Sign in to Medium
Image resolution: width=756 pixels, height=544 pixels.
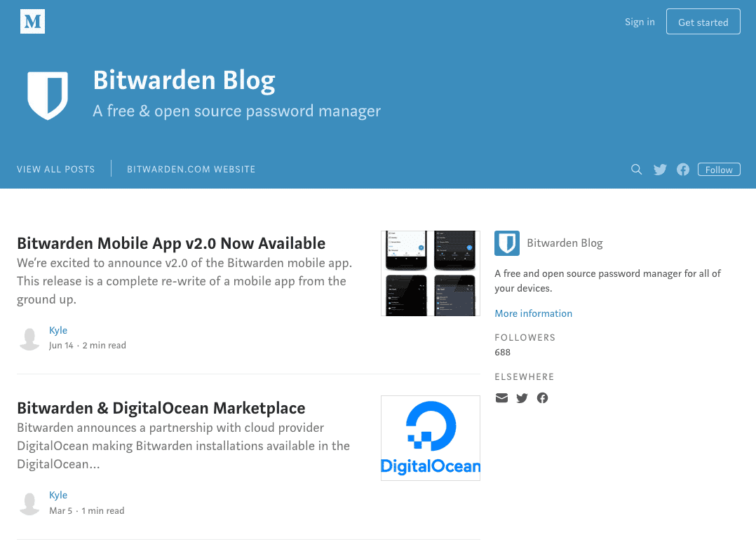[639, 21]
